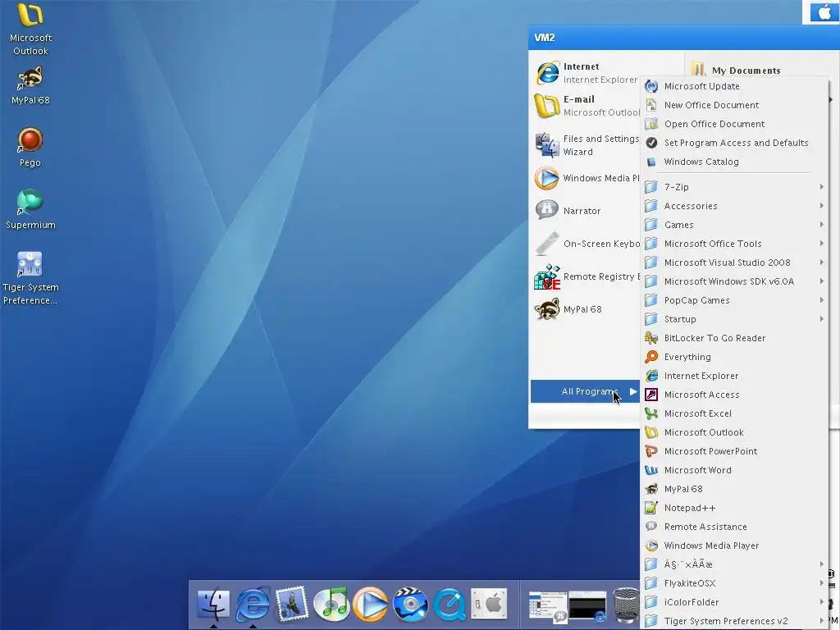840x630 pixels.
Task: Expand Tiger System Preferences v2 folder
Action: coord(734,621)
